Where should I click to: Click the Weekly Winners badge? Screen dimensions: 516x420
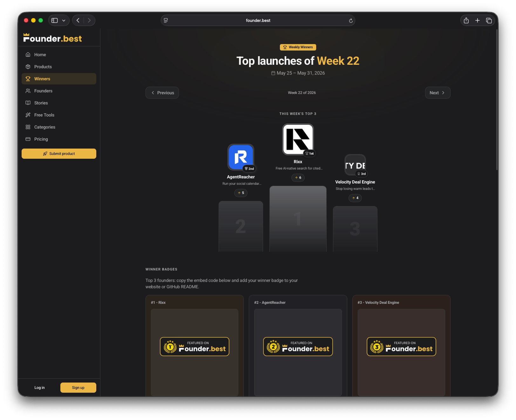pos(298,47)
